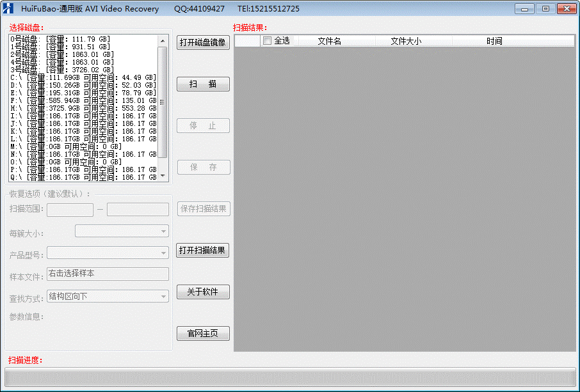Select disk 1号磁盘 931.51 GB
The height and width of the screenshot is (392, 580).
(x=61, y=47)
